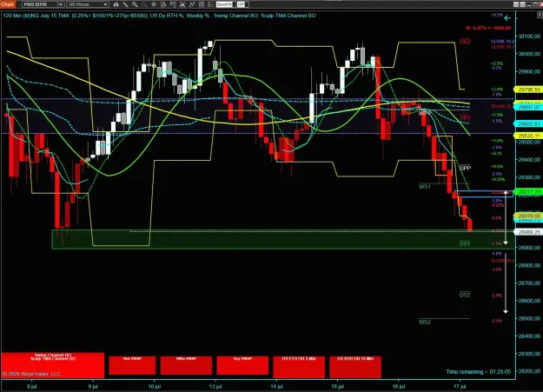Click the DS2 pivot label
543x392 pixels.
[x=465, y=295]
